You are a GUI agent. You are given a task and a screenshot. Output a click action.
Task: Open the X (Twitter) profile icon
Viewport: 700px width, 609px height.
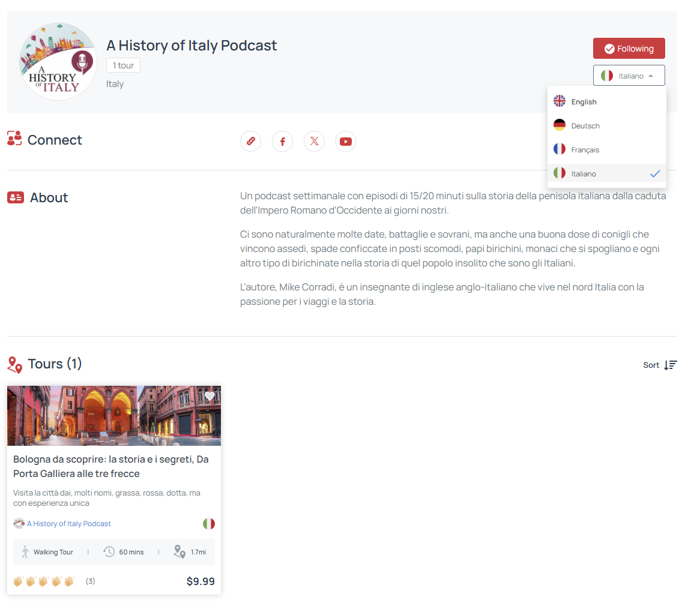pos(315,142)
